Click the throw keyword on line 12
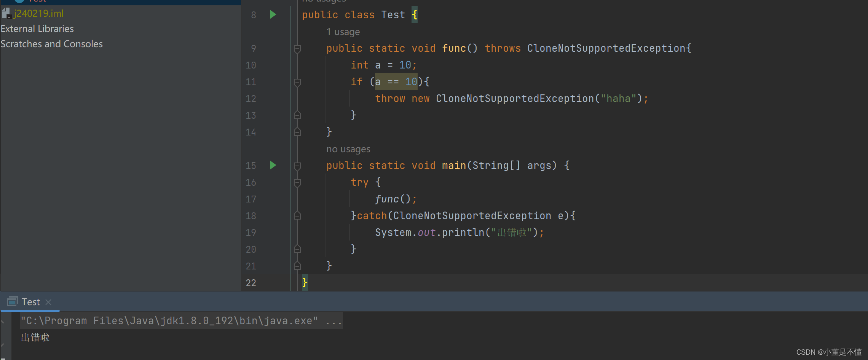 [x=390, y=99]
